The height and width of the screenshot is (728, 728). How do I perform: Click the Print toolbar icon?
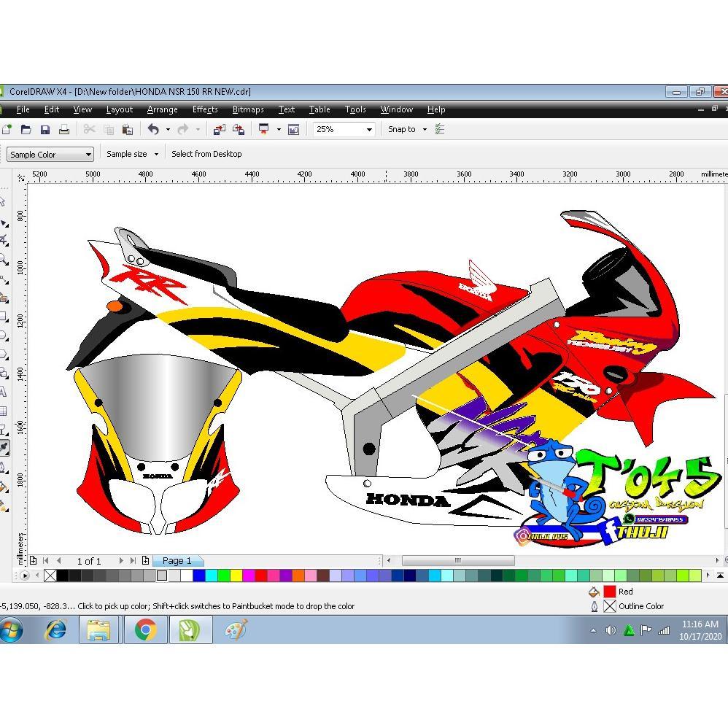64,130
